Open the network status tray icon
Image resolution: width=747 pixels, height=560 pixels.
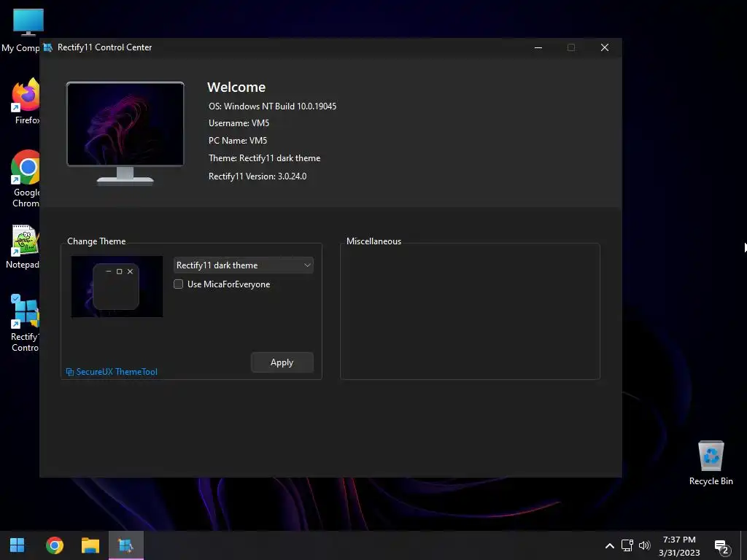(627, 545)
